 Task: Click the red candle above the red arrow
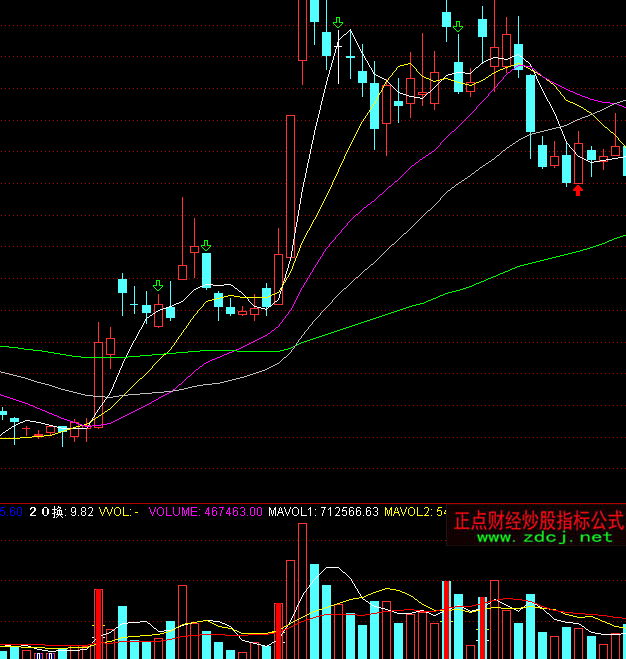[578, 163]
